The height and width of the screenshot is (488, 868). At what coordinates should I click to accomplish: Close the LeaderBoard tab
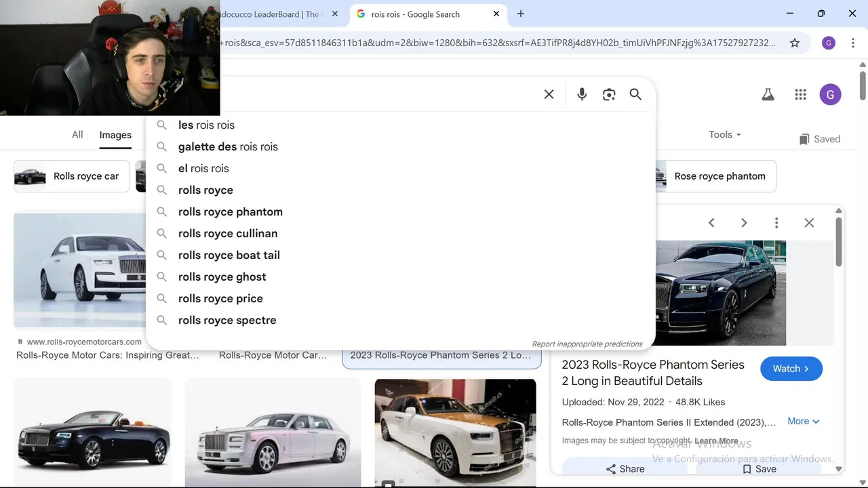tap(334, 14)
